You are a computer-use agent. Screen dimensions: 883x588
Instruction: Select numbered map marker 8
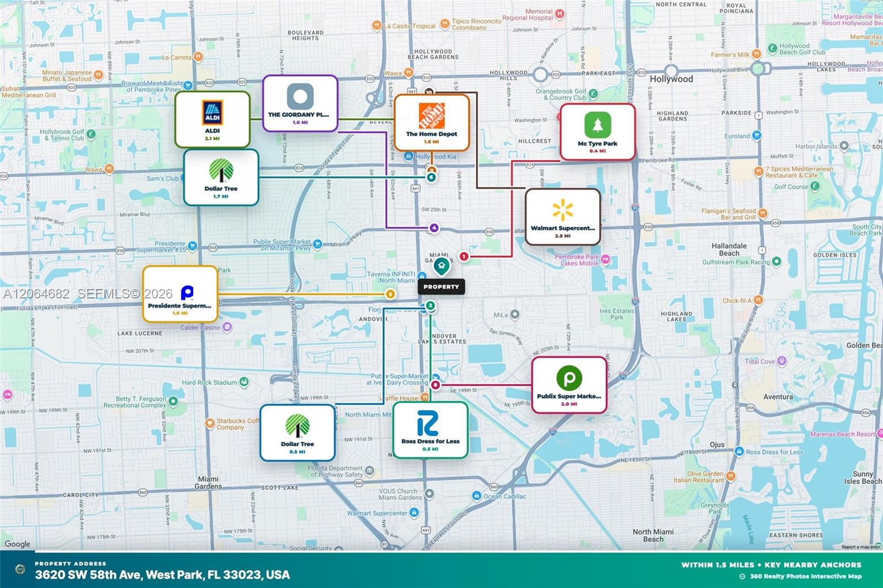(435, 385)
